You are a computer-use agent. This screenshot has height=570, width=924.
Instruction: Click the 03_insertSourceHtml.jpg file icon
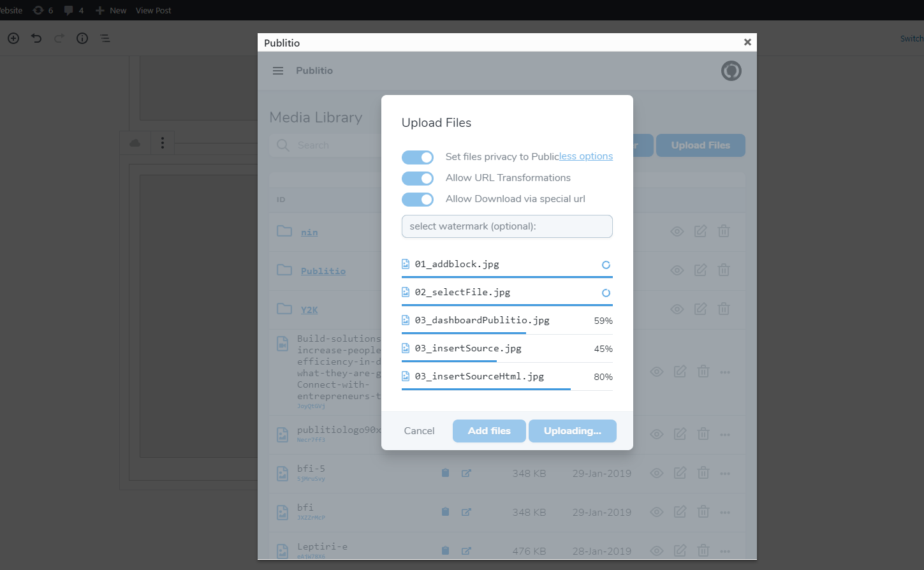pos(406,376)
